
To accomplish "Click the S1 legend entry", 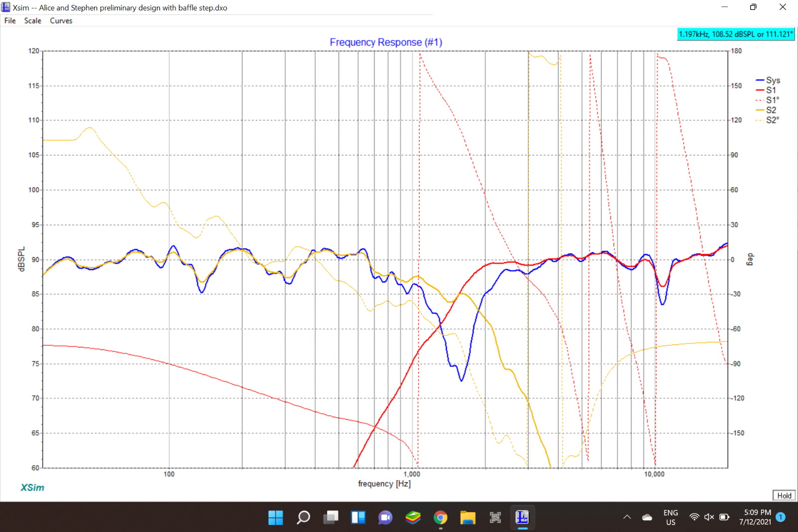I will tap(767, 90).
